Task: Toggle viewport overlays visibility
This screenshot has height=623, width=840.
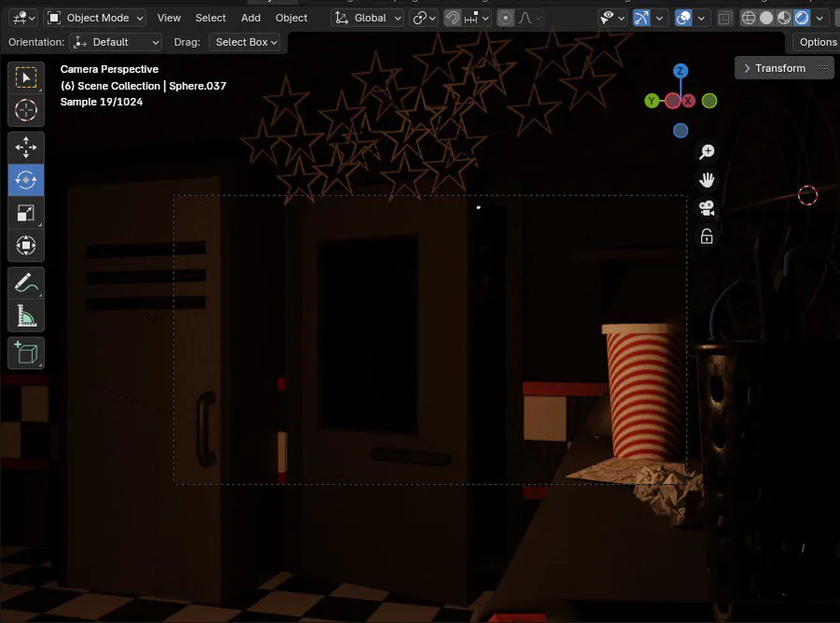Action: click(x=683, y=19)
